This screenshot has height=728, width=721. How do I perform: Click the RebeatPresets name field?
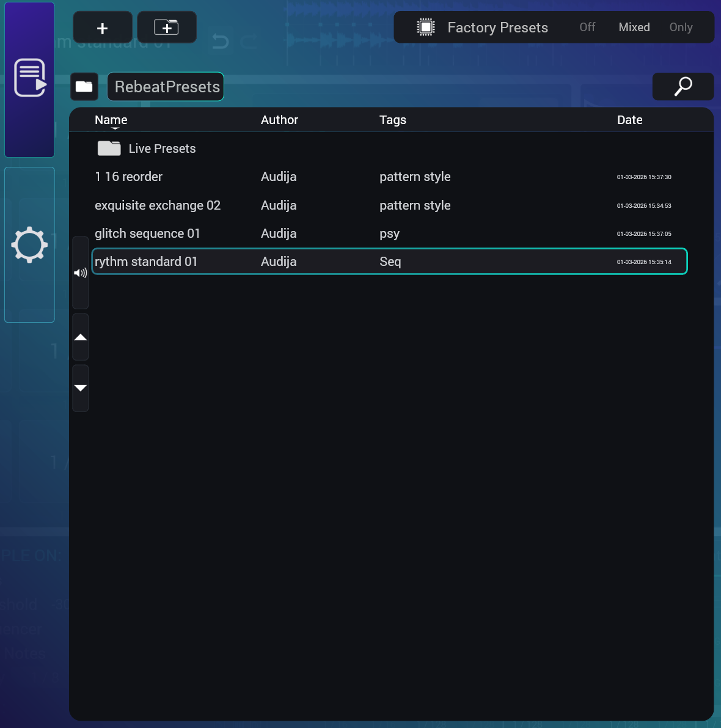[x=165, y=86]
